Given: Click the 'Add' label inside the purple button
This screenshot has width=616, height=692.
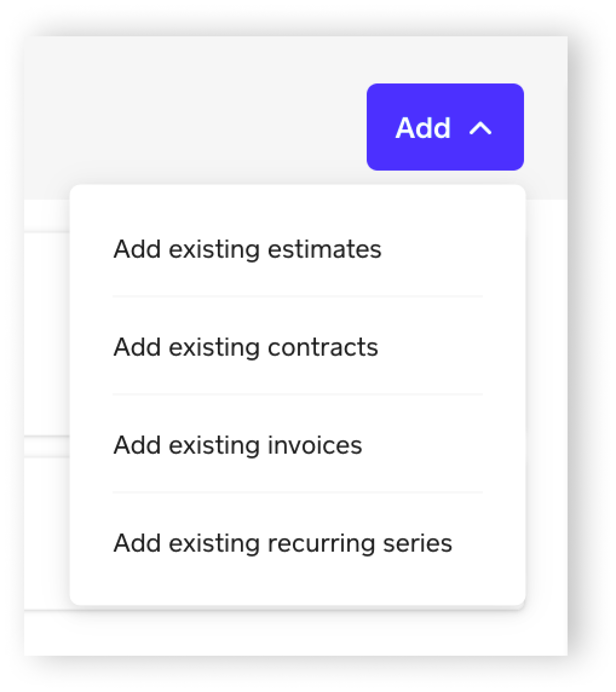Looking at the screenshot, I should [423, 128].
